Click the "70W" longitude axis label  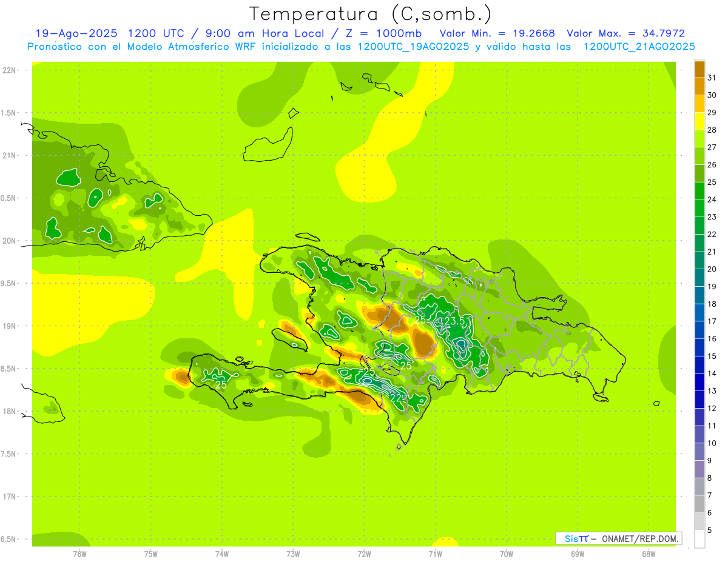point(507,554)
